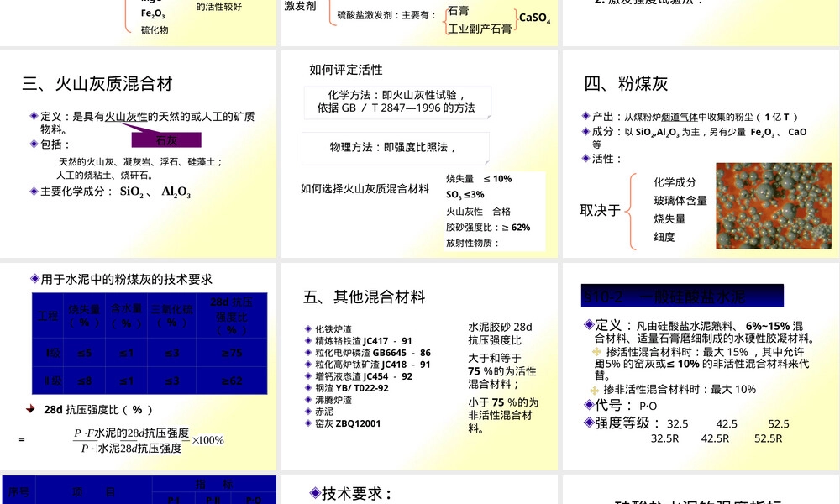840x504 pixels.
Task: Click the text 如何选择火山灰质混合材料
Action: click(x=365, y=188)
